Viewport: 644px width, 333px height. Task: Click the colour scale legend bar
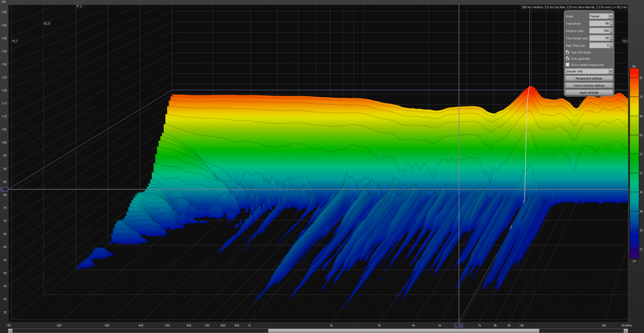coord(634,164)
